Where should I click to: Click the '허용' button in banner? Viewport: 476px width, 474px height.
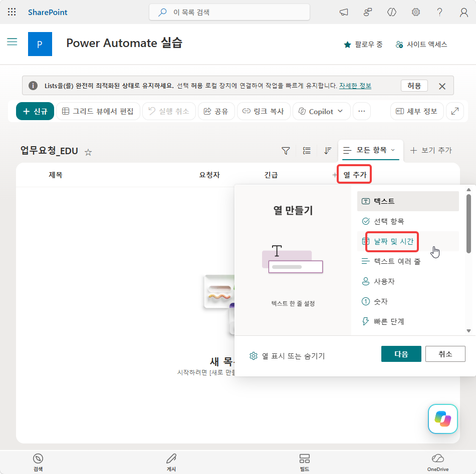414,86
